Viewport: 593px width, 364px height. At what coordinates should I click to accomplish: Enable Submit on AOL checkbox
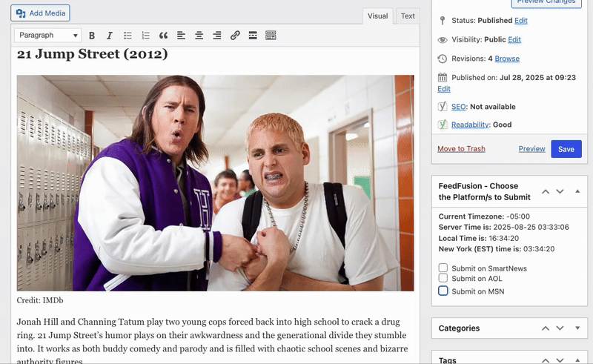pos(443,278)
